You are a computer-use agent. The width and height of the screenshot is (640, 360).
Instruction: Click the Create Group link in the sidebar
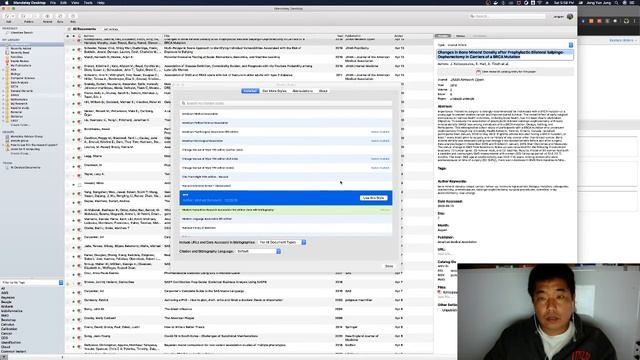pos(20,153)
